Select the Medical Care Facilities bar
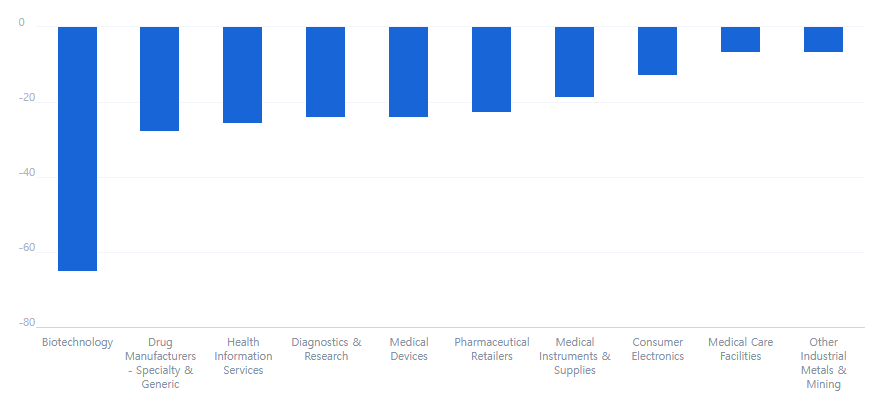This screenshot has height=403, width=885. [740, 39]
